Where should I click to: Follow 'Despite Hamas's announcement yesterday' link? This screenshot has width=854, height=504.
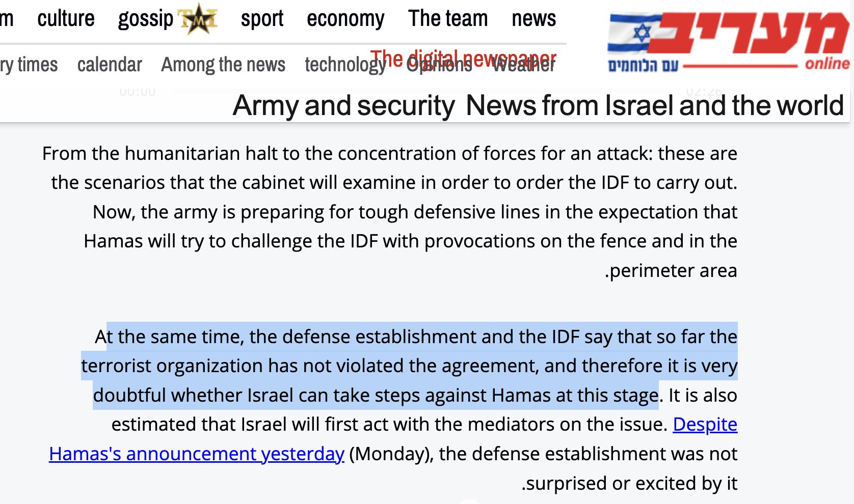pyautogui.click(x=393, y=439)
